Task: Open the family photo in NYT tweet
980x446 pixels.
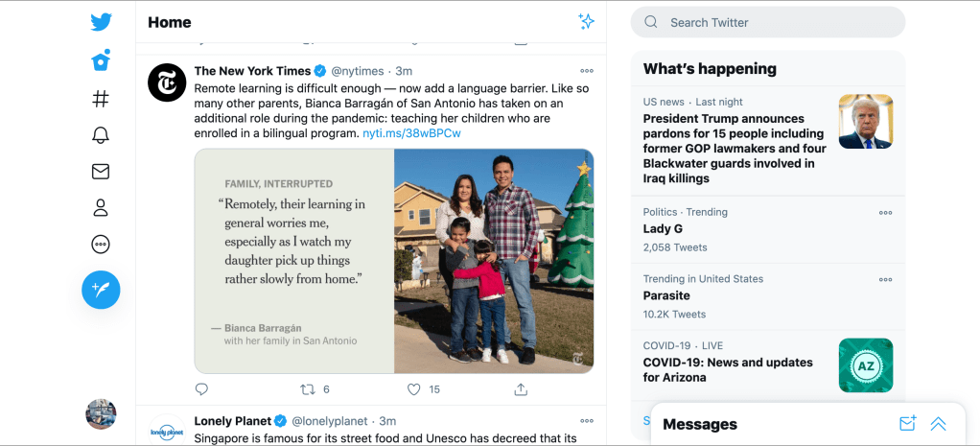Action: (x=494, y=261)
